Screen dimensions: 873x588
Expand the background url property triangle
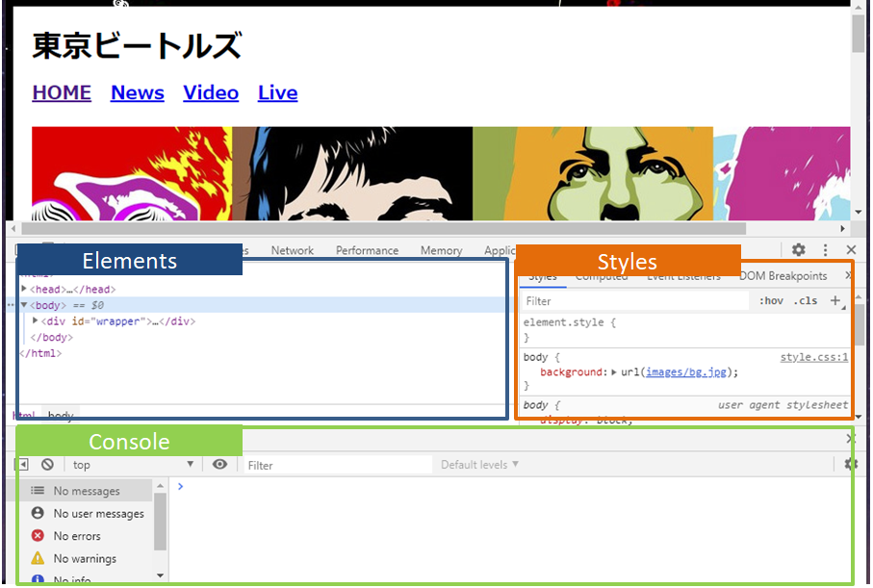click(x=614, y=372)
